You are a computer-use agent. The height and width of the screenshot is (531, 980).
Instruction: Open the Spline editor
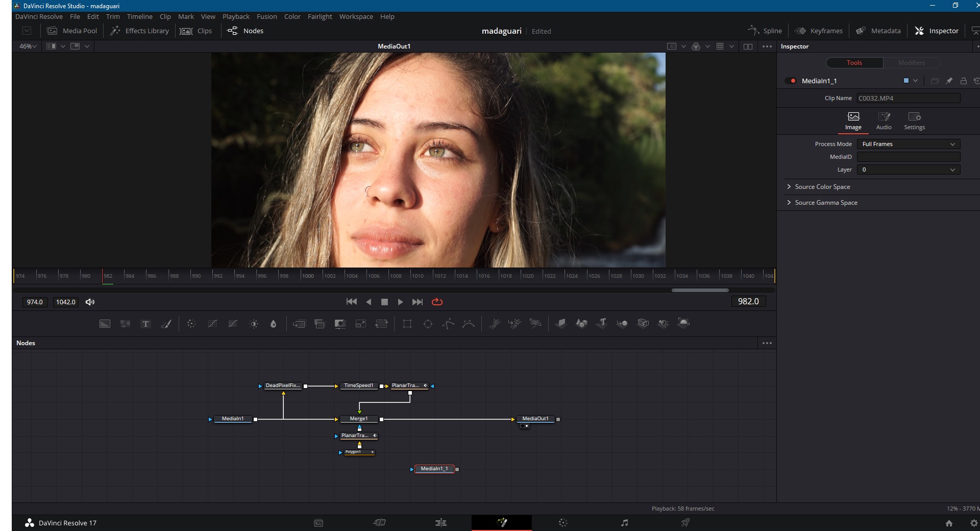tap(765, 31)
